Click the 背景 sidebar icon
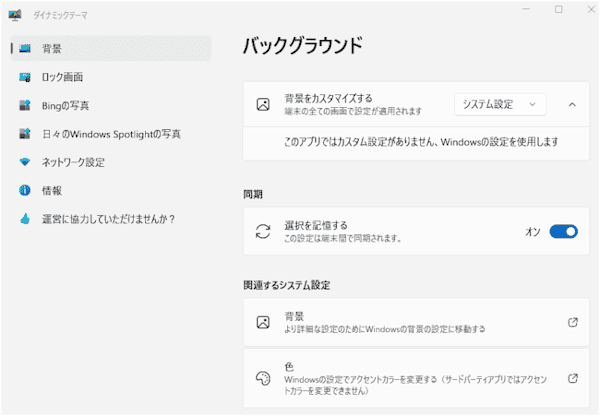This screenshot has height=416, width=600. (25, 48)
